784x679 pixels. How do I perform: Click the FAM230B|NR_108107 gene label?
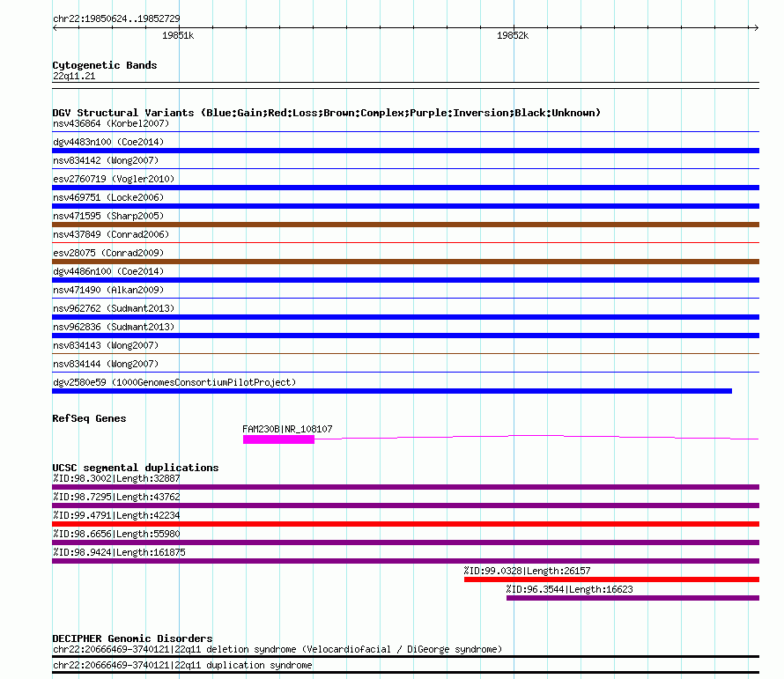pos(287,429)
